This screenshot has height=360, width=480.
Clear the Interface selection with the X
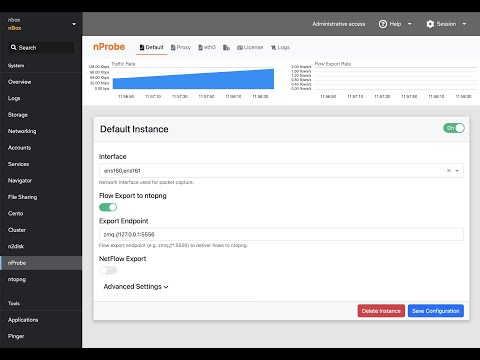449,171
